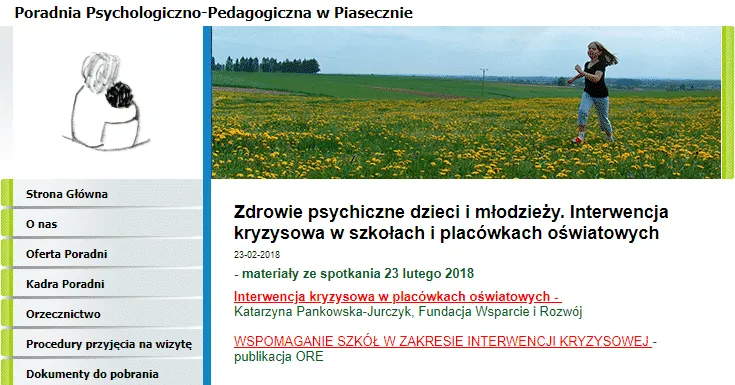Open the Strona Główna menu item

click(x=102, y=194)
